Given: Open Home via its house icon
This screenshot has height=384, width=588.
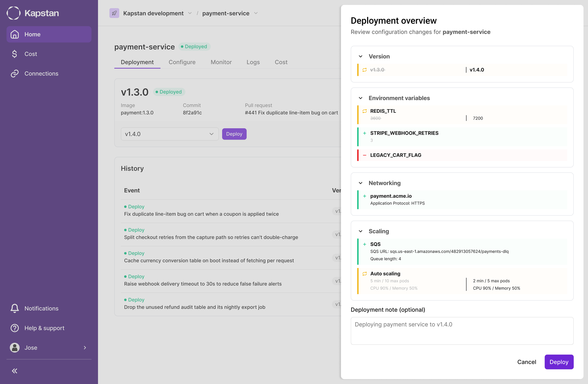Looking at the screenshot, I should [x=15, y=34].
